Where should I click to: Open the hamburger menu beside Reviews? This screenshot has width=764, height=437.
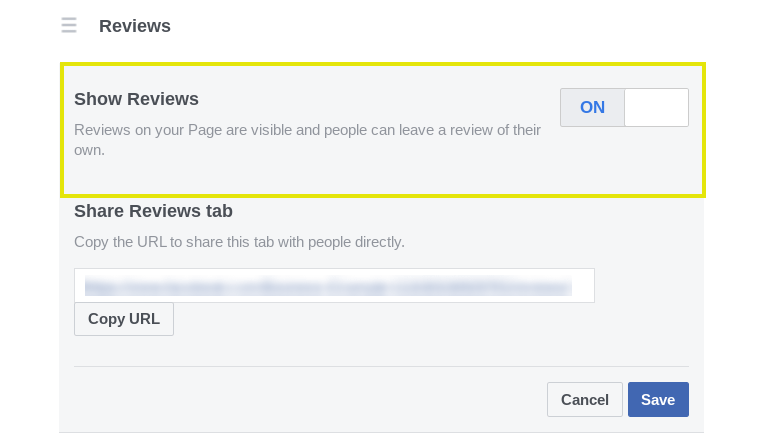[69, 25]
